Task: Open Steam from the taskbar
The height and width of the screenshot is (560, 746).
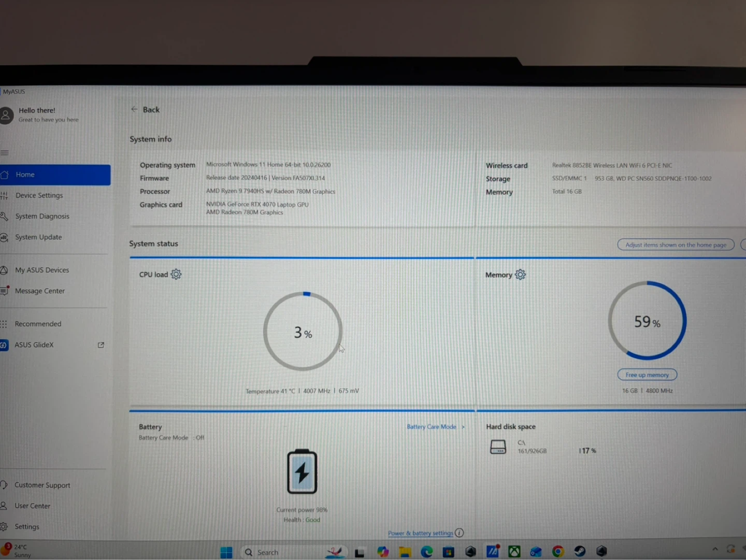Action: (x=580, y=551)
